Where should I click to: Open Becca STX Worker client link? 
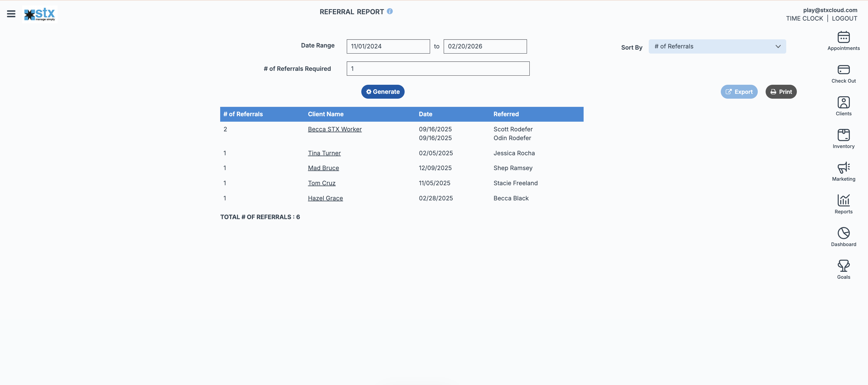(334, 129)
